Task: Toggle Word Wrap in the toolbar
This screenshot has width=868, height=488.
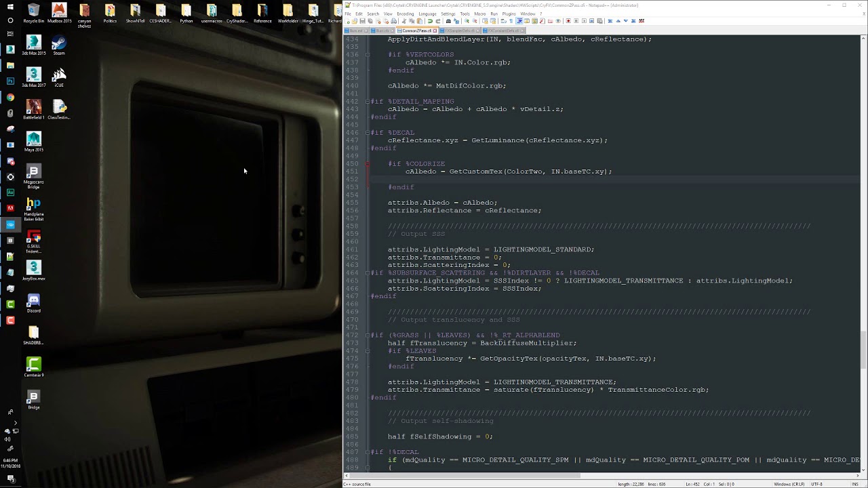Action: coord(504,21)
